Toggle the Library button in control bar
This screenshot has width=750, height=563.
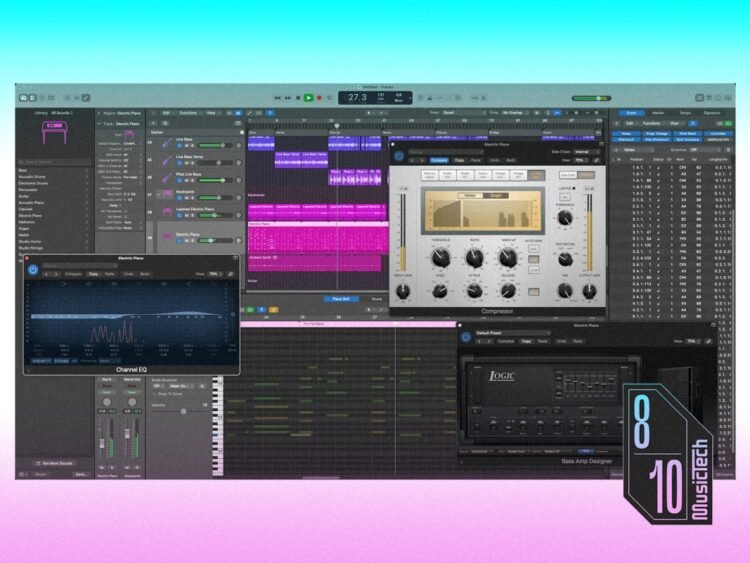click(x=23, y=98)
